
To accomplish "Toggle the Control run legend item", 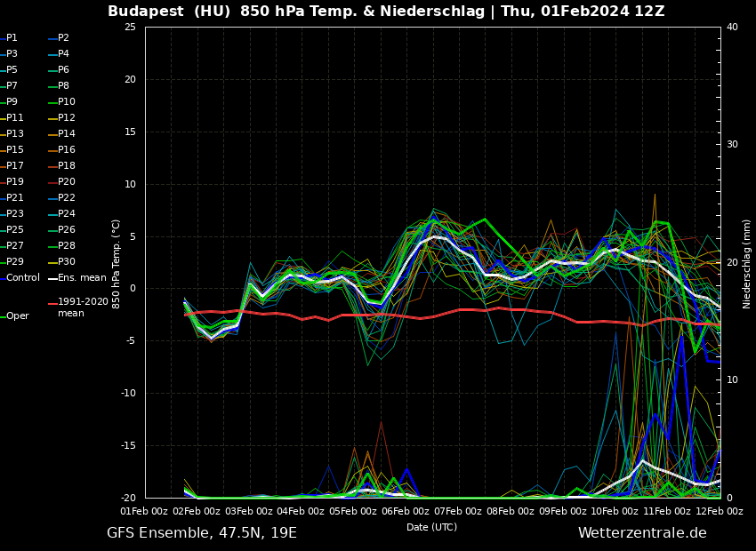I will click(x=22, y=278).
